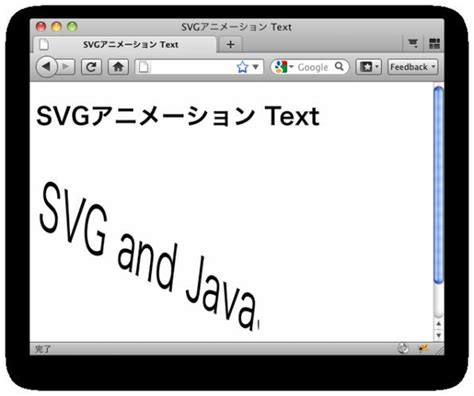Image resolution: width=474 pixels, height=396 pixels.
Task: Run search with the magnifier icon
Action: [339, 67]
